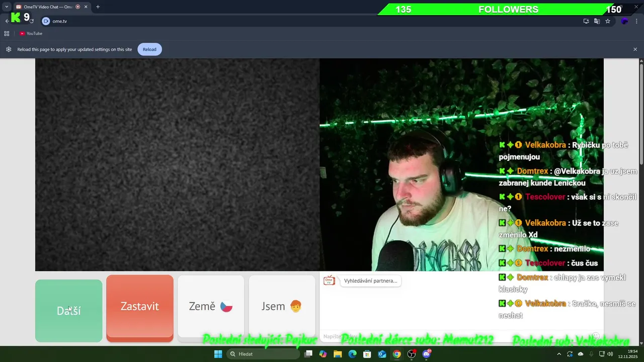Click the install app icon in address bar

586,21
